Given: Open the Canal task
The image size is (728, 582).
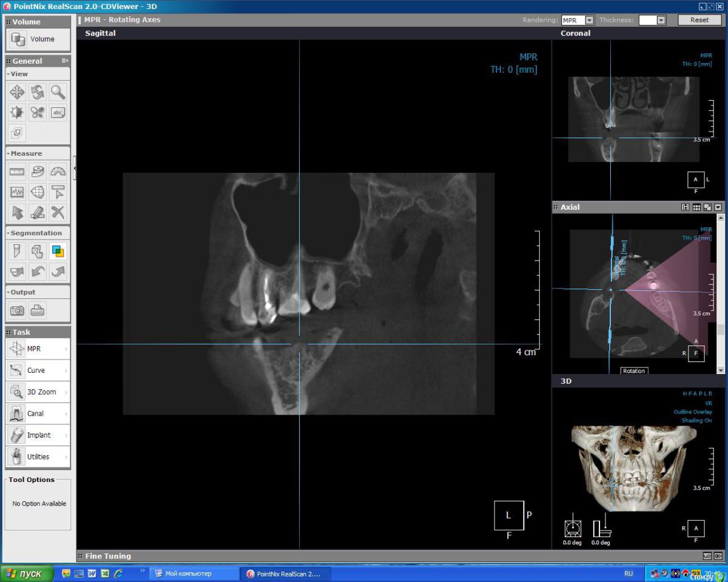Looking at the screenshot, I should 38,413.
